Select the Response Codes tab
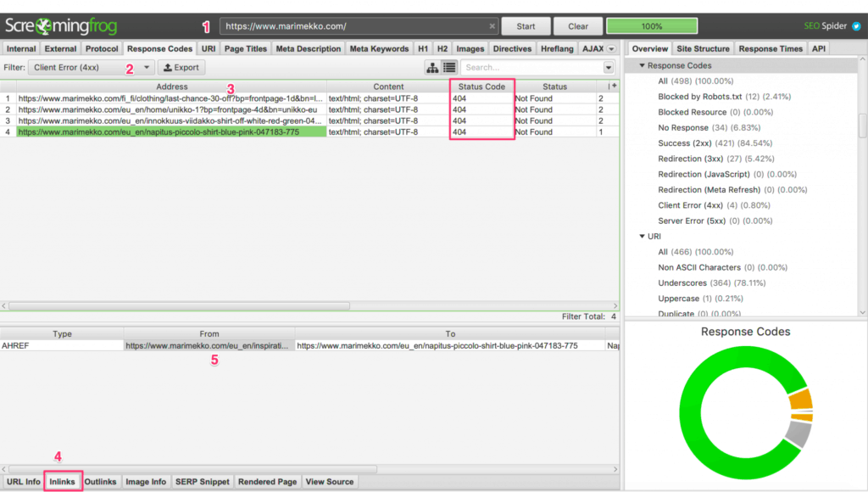This screenshot has height=492, width=868. tap(159, 48)
